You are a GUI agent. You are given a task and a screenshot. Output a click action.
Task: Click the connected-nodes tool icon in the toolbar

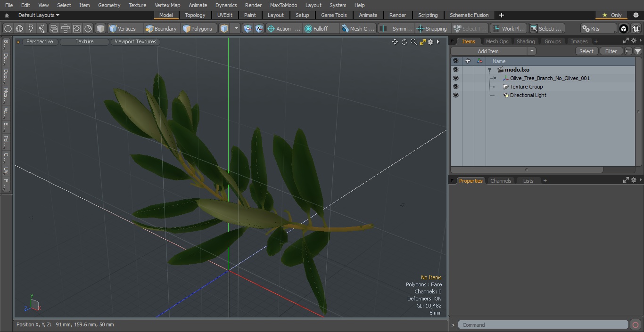(42, 29)
